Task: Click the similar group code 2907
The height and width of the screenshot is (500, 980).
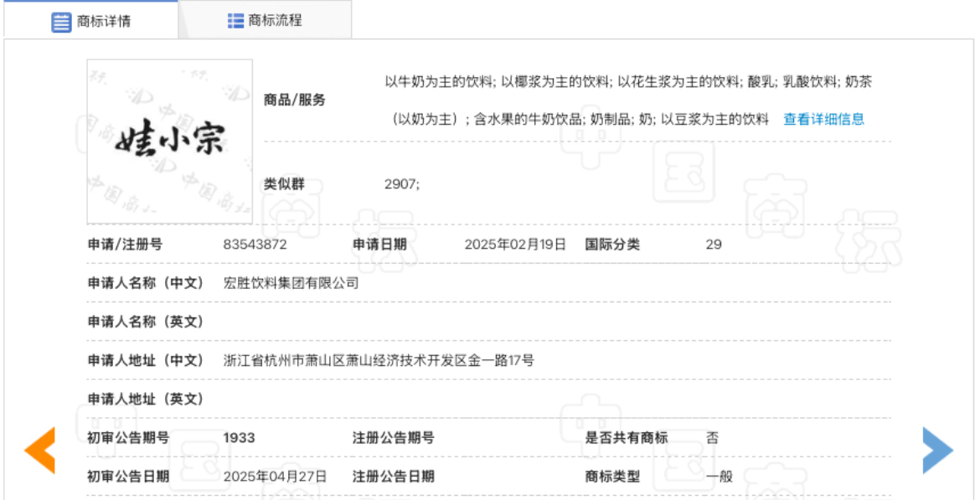Action: (x=401, y=184)
